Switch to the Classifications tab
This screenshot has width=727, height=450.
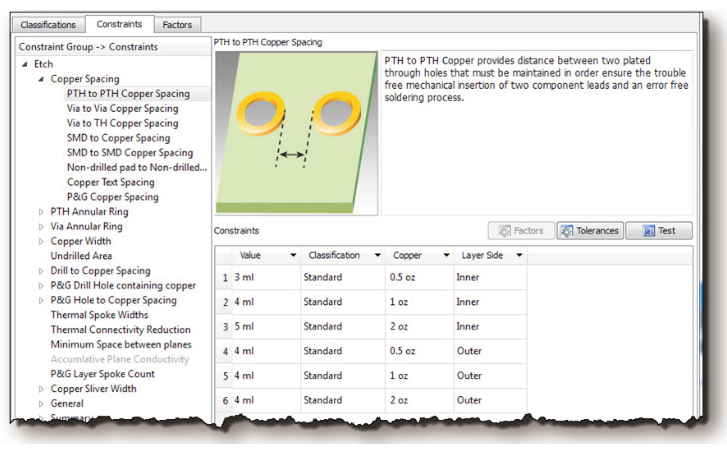(48, 24)
